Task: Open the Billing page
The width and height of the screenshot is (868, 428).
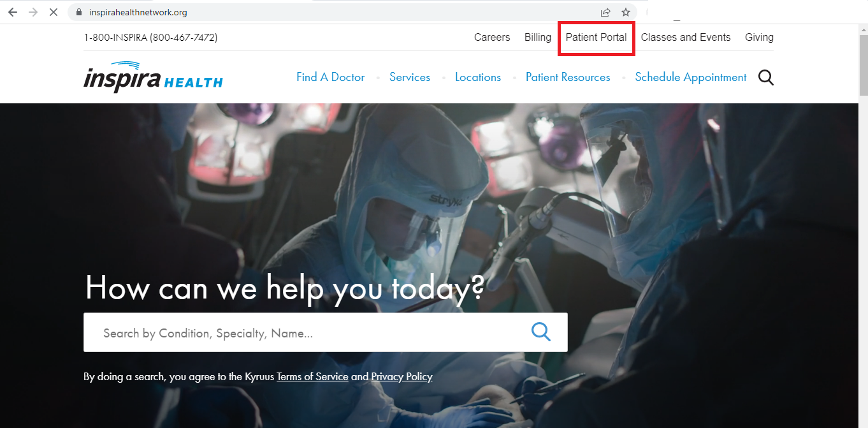Action: tap(537, 38)
